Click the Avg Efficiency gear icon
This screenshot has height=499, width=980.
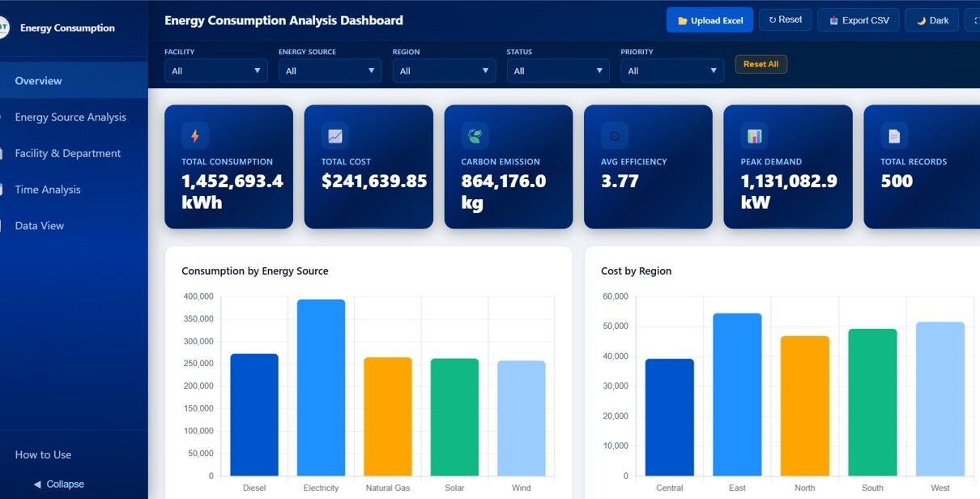614,135
